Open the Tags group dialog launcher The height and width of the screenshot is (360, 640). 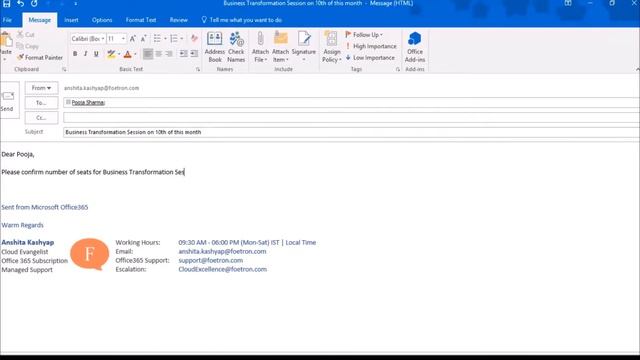(x=398, y=70)
